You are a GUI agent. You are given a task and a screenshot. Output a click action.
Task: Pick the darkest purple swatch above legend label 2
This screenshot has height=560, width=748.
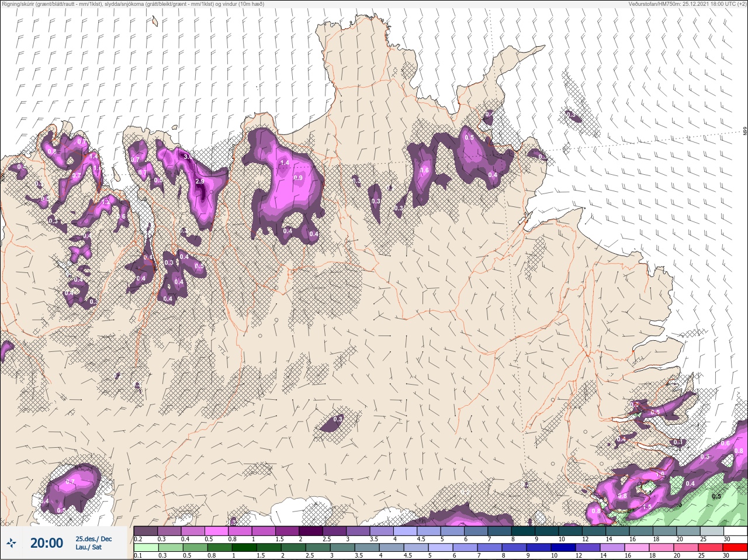311,531
